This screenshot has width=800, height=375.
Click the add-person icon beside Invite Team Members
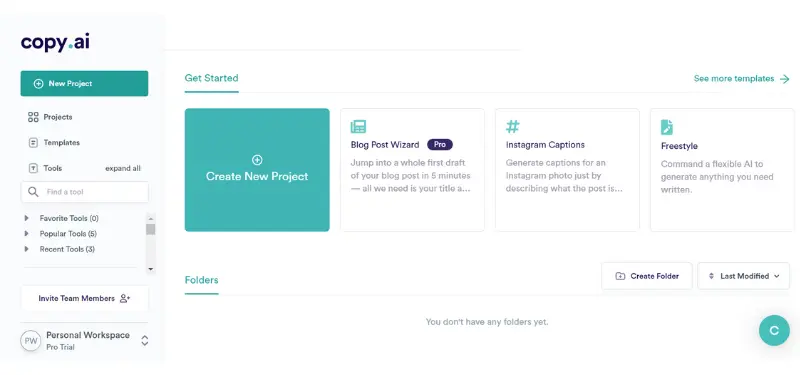(125, 298)
